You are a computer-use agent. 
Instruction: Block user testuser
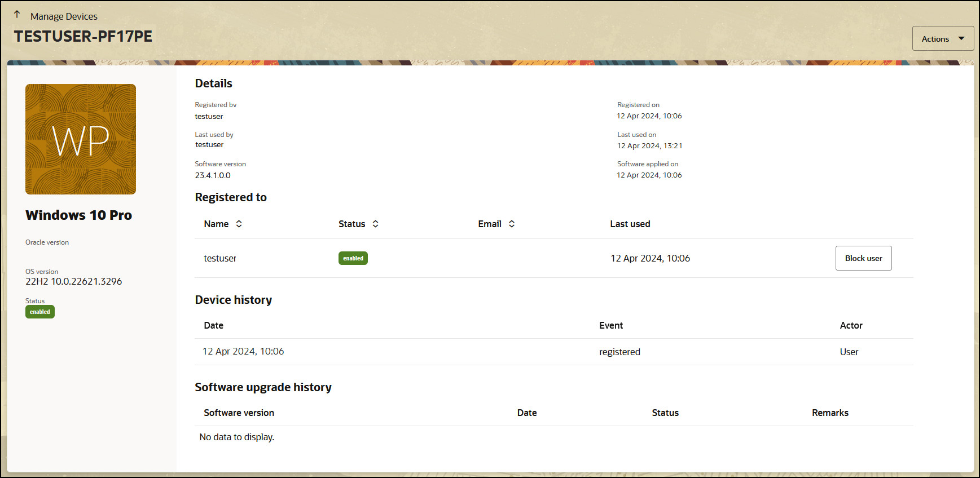coord(863,258)
